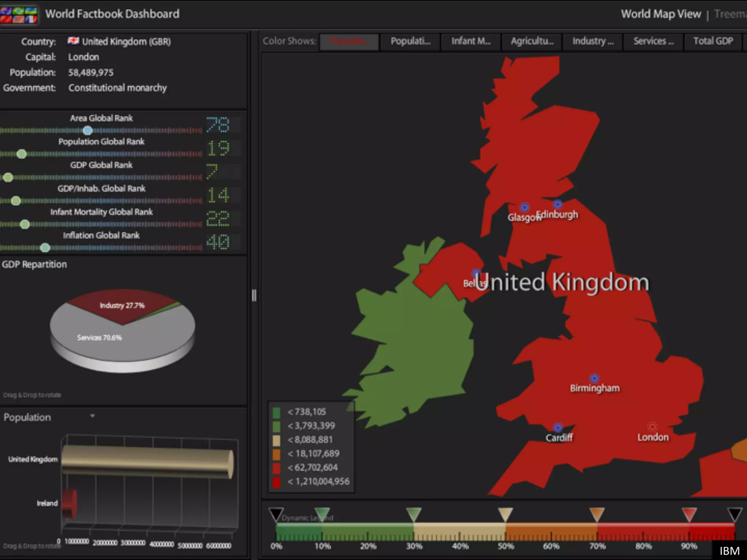Click the panel divider collapse handle

point(254,295)
